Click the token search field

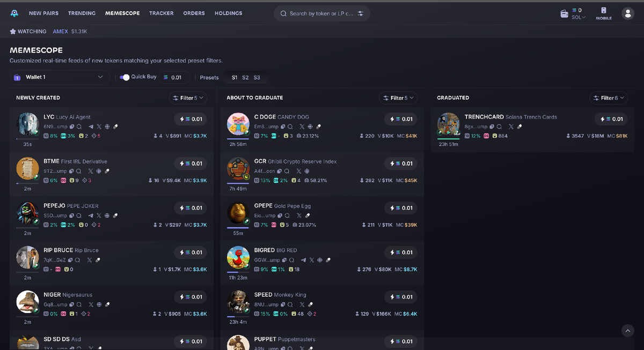coord(322,13)
